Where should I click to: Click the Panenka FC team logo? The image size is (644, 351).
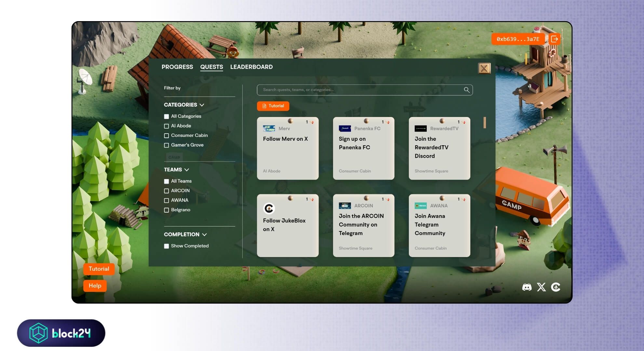point(345,128)
